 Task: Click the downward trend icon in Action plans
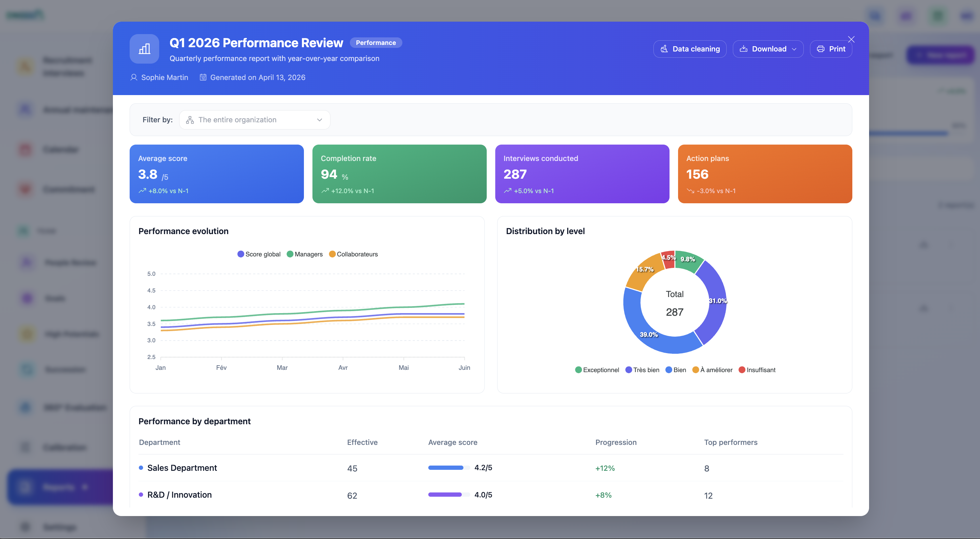click(x=690, y=191)
